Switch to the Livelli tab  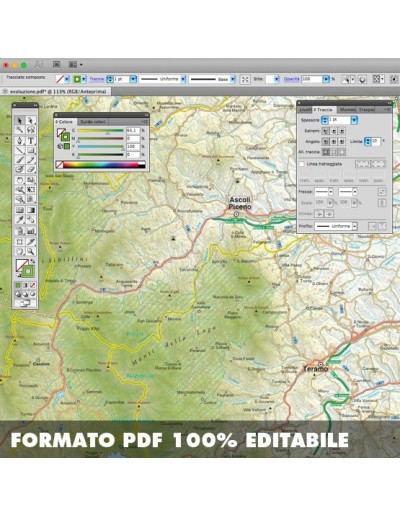305,110
